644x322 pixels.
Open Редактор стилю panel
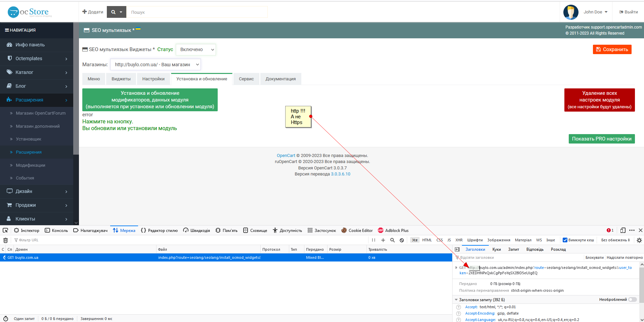click(x=159, y=230)
